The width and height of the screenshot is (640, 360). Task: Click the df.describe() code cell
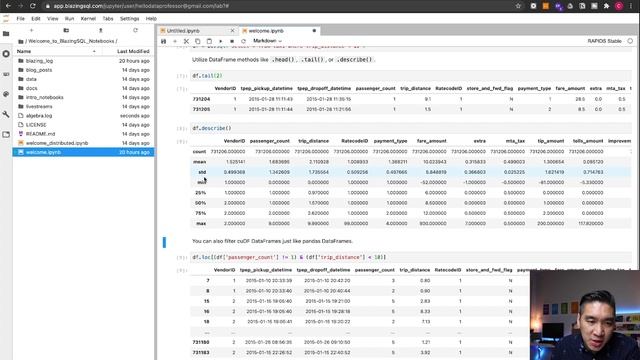tap(411, 128)
